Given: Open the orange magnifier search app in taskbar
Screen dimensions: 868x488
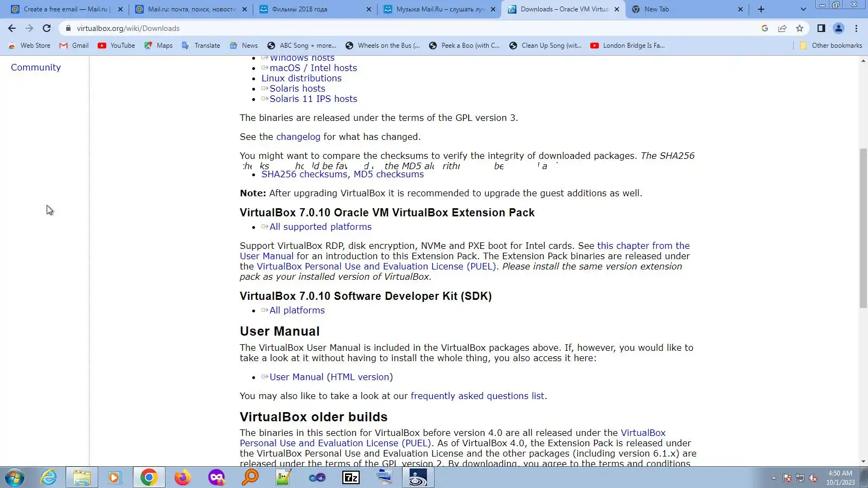Looking at the screenshot, I should [250, 478].
